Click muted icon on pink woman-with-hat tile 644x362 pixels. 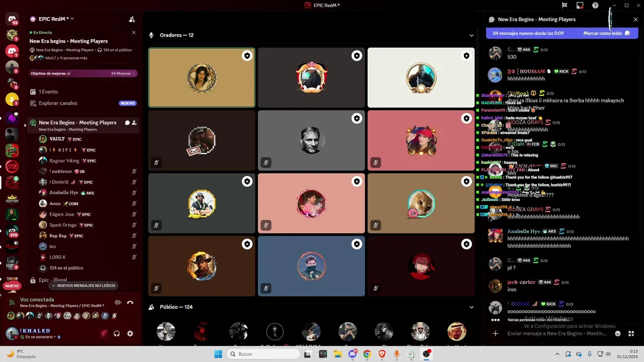coord(375,162)
